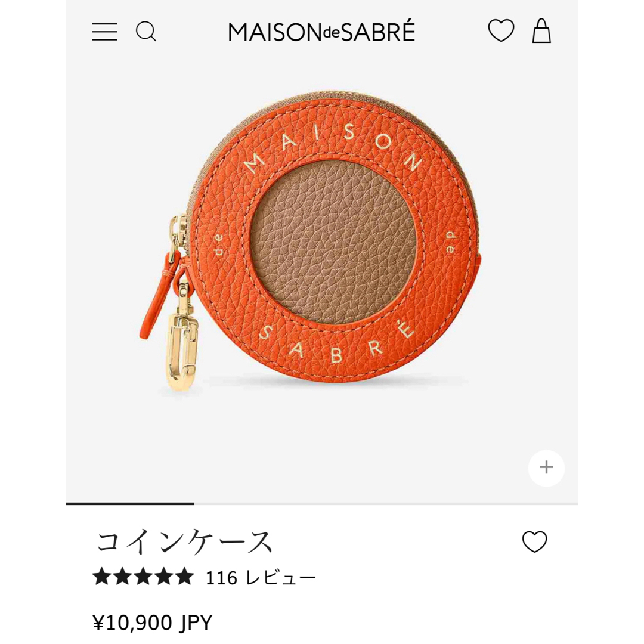644x644 pixels.
Task: Select the fifth rating star
Action: point(184,576)
